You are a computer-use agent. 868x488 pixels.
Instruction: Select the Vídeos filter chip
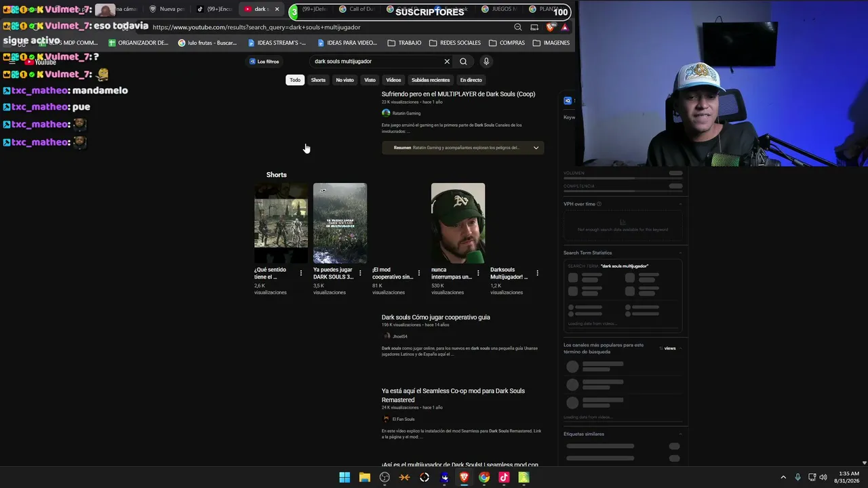(x=393, y=80)
